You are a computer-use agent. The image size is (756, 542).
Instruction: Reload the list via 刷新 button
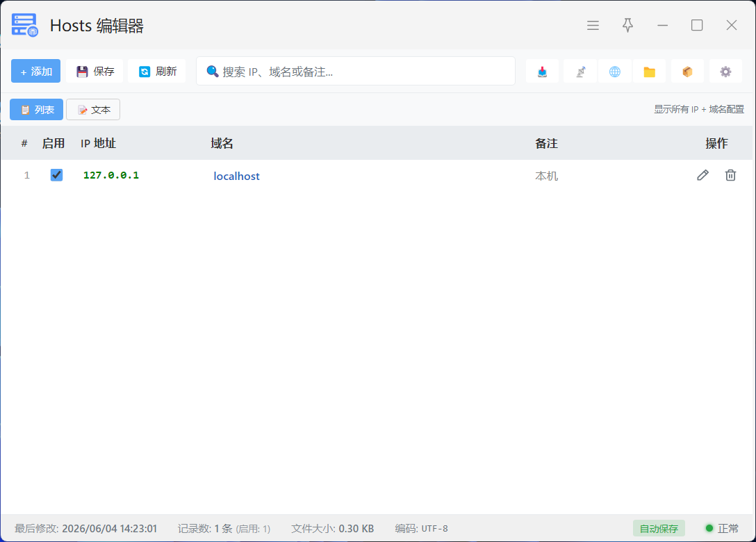tap(157, 72)
